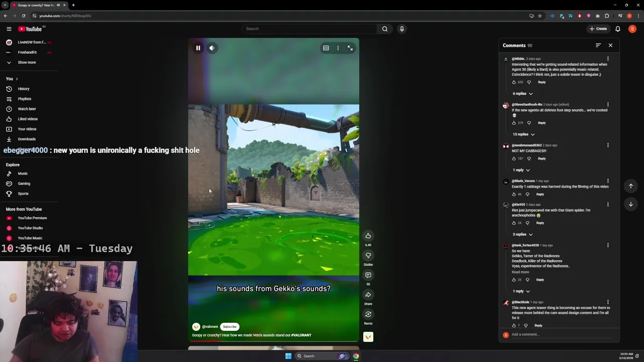The height and width of the screenshot is (362, 644).
Task: Open Downloads in sidebar
Action: click(x=27, y=139)
